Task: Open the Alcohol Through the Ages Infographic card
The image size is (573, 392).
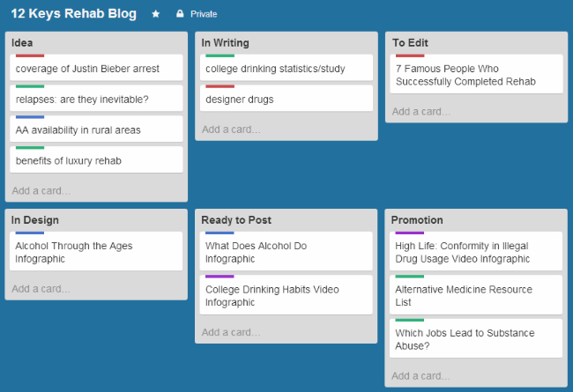Action: point(96,251)
